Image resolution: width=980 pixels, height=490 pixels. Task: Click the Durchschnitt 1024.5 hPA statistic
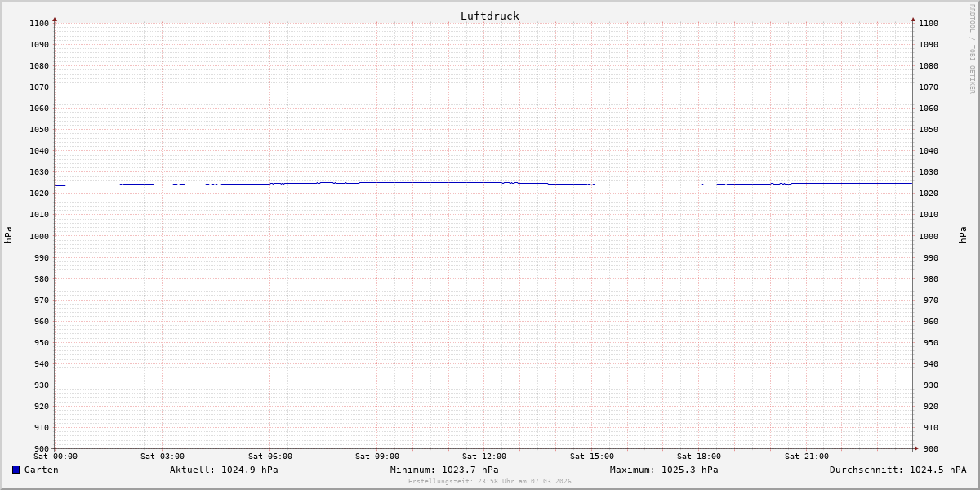[x=898, y=470]
